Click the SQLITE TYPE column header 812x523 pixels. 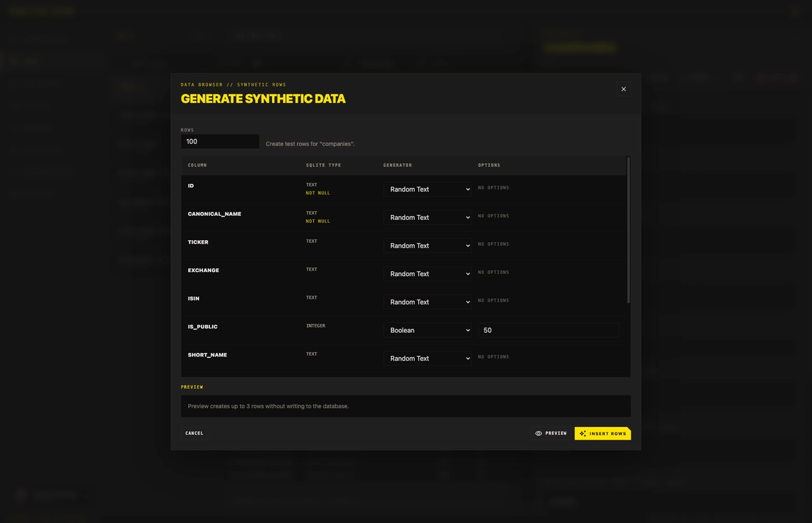tap(323, 165)
